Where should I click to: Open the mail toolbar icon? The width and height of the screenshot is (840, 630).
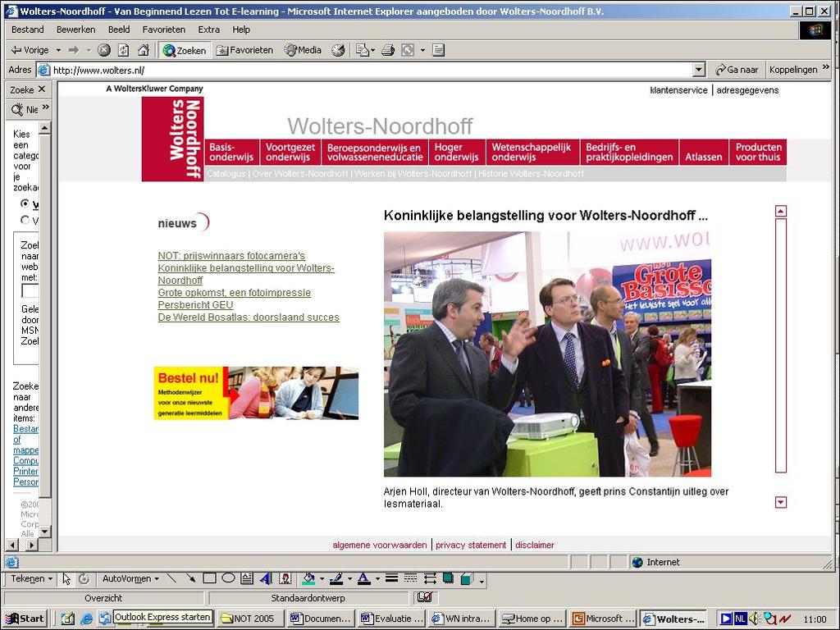363,50
